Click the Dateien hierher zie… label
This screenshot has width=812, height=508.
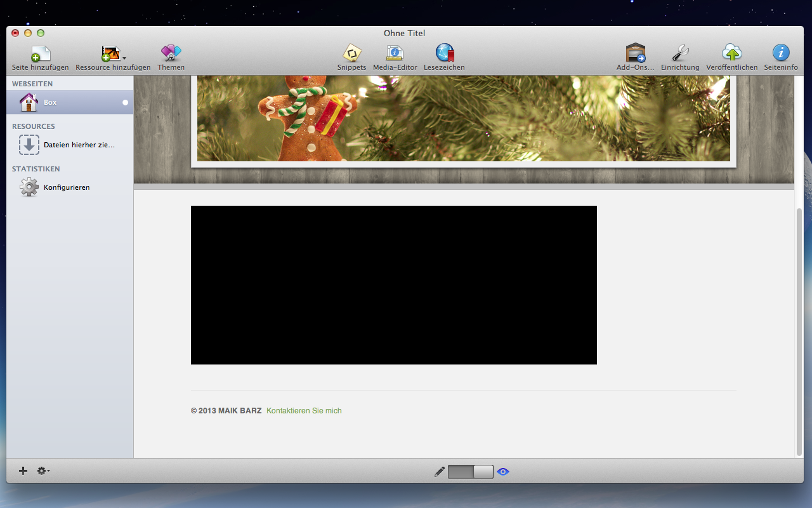79,145
